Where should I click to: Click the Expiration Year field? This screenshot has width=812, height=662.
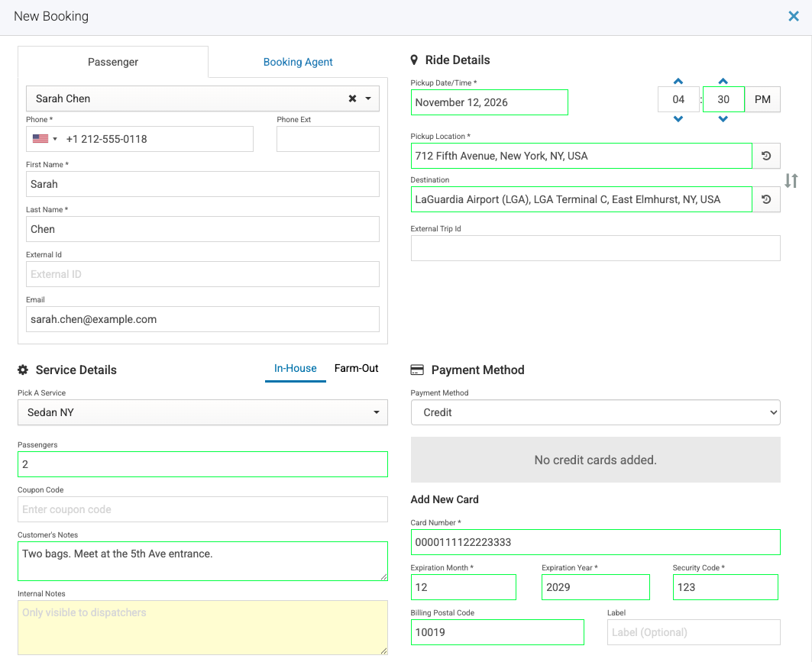(596, 587)
